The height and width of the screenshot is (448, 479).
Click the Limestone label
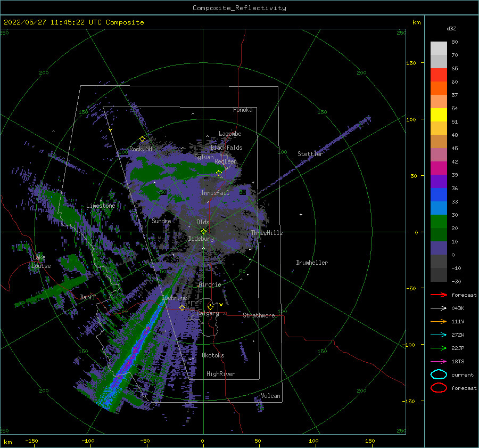(101, 206)
